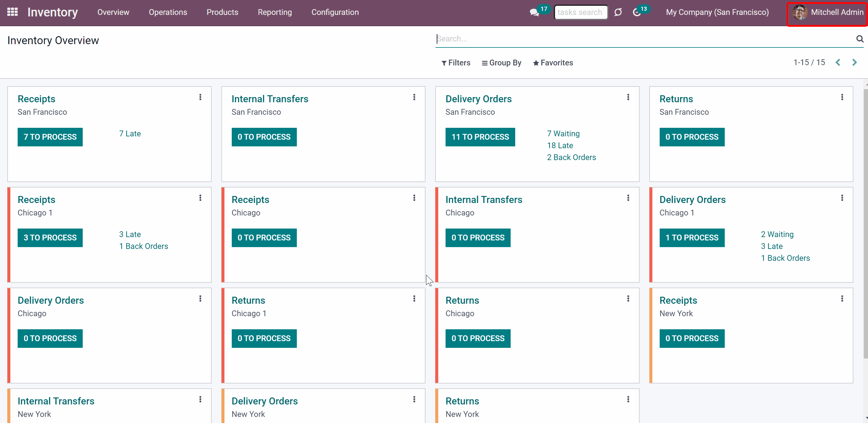Click 0 TO PROCESS on Internal Transfers San Francisco

tap(264, 137)
